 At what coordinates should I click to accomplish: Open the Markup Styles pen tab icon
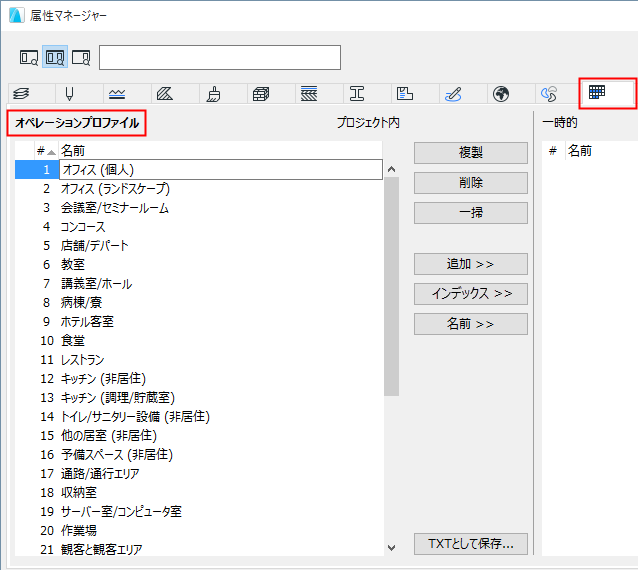[x=453, y=94]
